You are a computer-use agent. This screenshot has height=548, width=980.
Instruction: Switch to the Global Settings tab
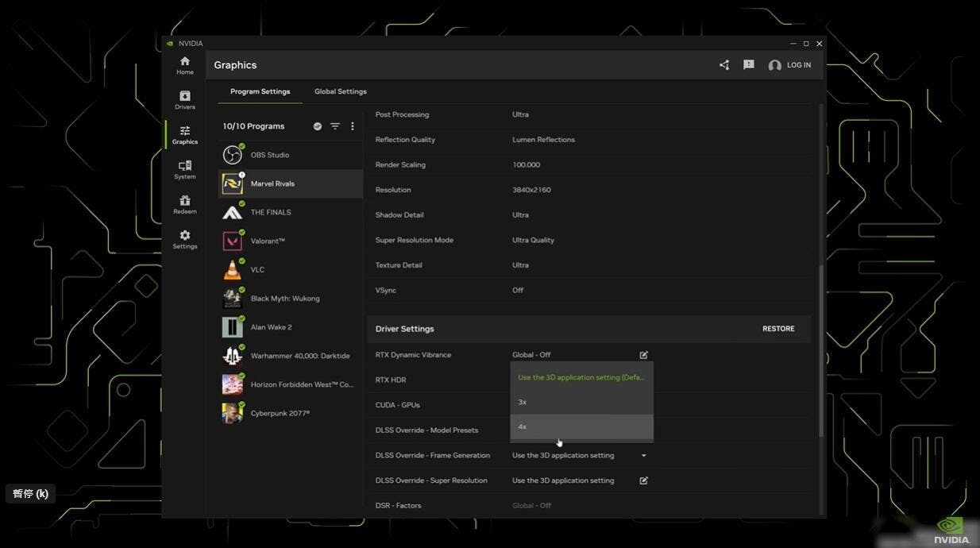pos(341,91)
